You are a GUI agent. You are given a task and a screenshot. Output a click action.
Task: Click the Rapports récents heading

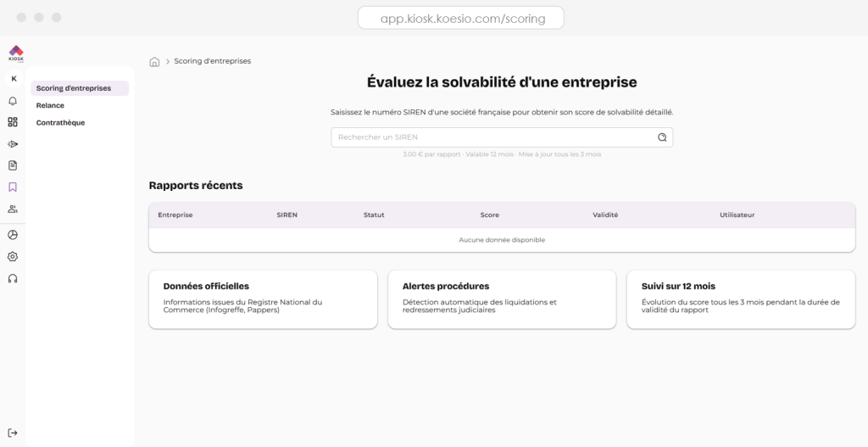pyautogui.click(x=196, y=186)
